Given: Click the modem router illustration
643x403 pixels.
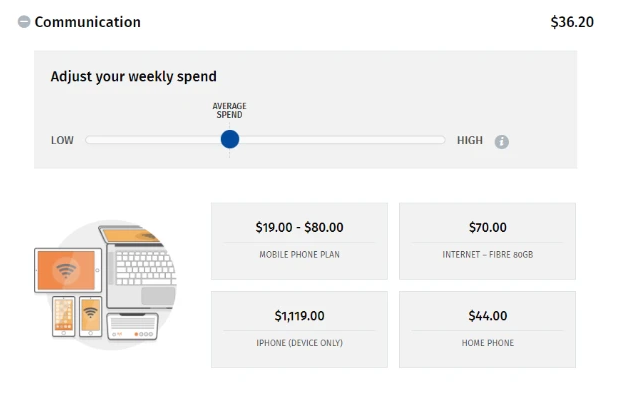Looking at the screenshot, I should [132, 327].
